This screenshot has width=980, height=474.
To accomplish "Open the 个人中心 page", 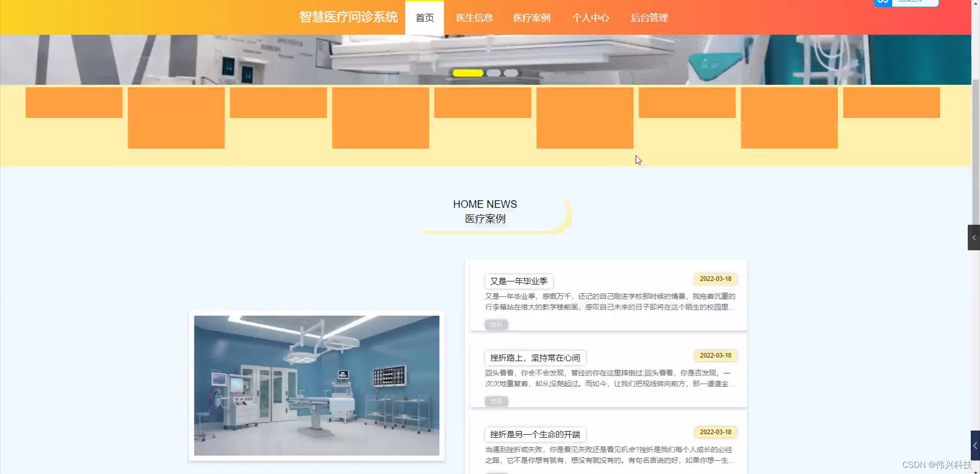I will pos(591,18).
